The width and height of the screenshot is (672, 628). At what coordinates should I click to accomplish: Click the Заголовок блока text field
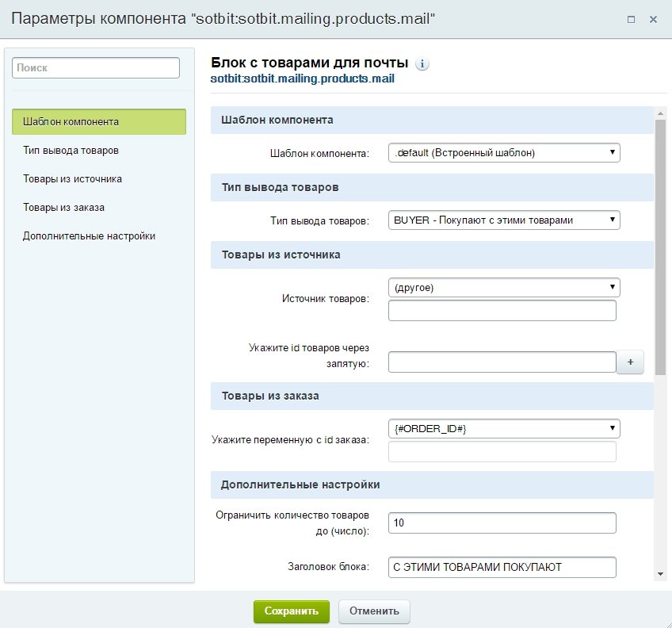(x=502, y=567)
